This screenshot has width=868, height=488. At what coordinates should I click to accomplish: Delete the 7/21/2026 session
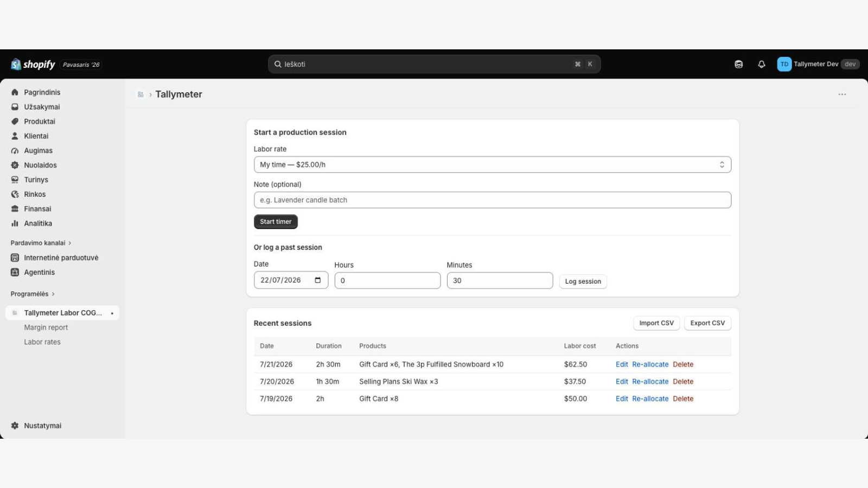[x=683, y=364]
